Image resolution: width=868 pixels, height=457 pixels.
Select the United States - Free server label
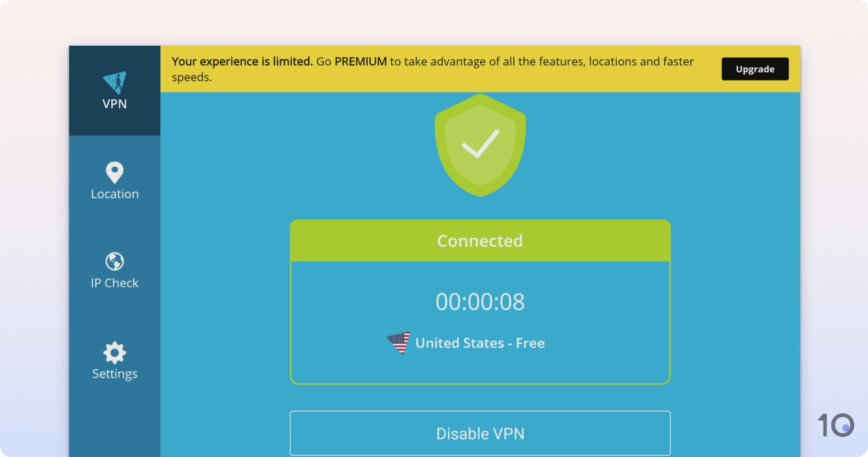pos(480,343)
